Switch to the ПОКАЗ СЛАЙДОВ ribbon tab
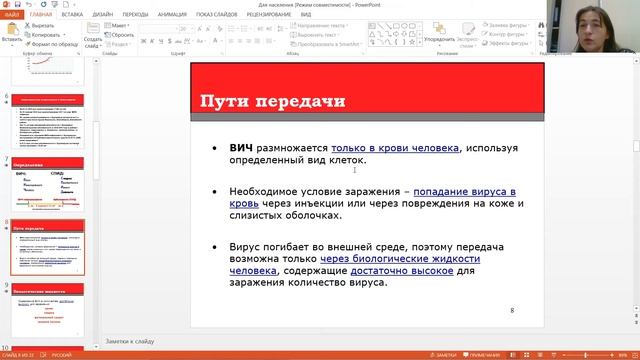The height and width of the screenshot is (360, 640). [216, 15]
